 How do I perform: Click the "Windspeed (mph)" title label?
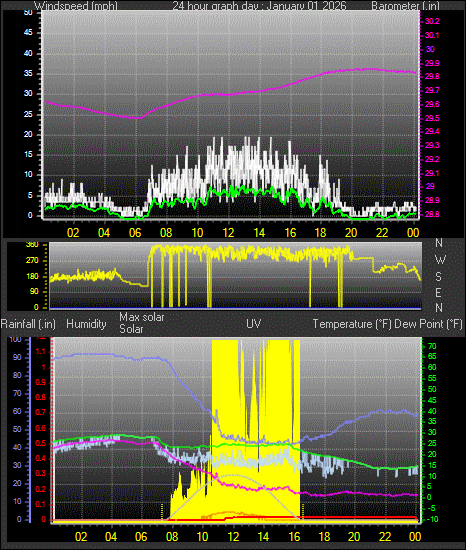(x=76, y=6)
